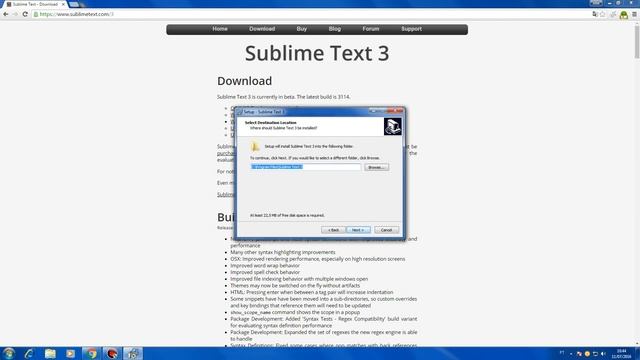Open the Chrome menu button
640x360 pixels.
tap(634, 14)
